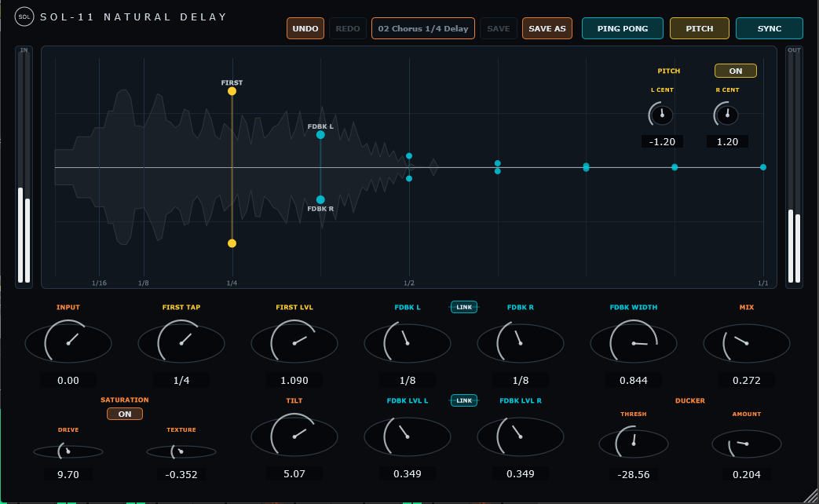
Task: Click the FDBK WIDTH value 0.844
Action: 634,380
